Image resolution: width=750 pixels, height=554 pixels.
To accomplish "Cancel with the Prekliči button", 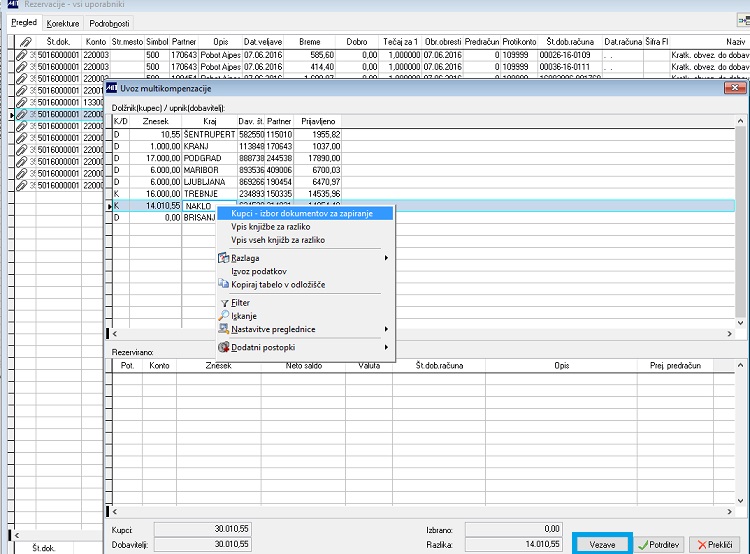I will coord(715,544).
